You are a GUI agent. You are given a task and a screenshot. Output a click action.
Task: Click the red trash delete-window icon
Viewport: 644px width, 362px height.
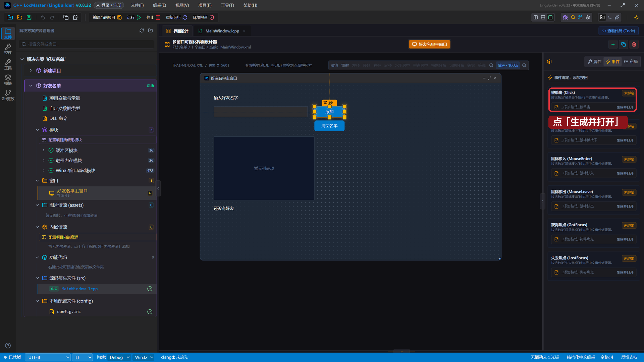pos(634,44)
